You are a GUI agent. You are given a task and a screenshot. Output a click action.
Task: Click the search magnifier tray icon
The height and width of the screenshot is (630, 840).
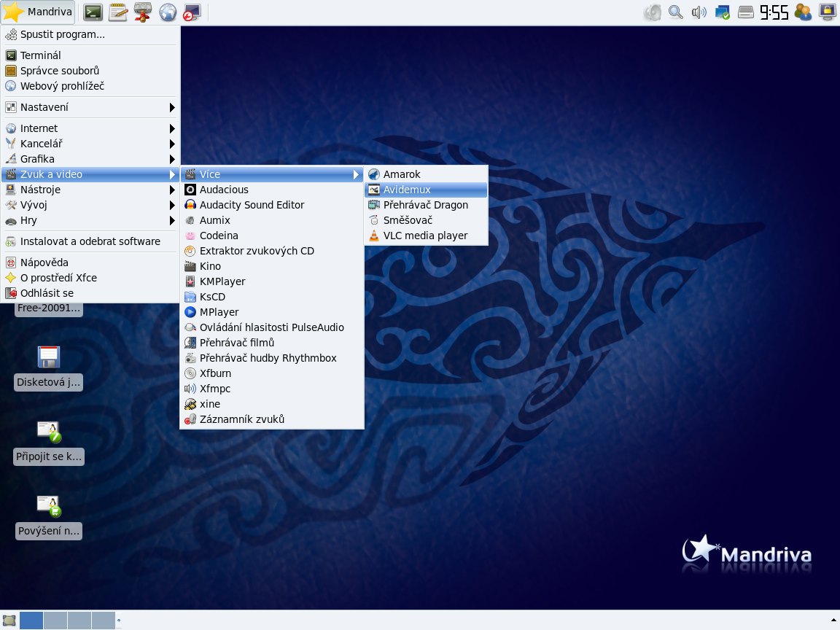click(676, 12)
